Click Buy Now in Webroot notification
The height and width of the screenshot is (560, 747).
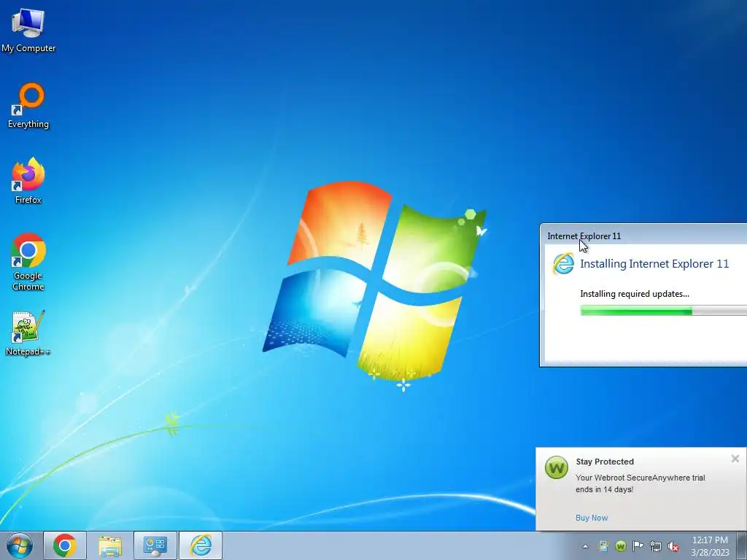tap(592, 518)
